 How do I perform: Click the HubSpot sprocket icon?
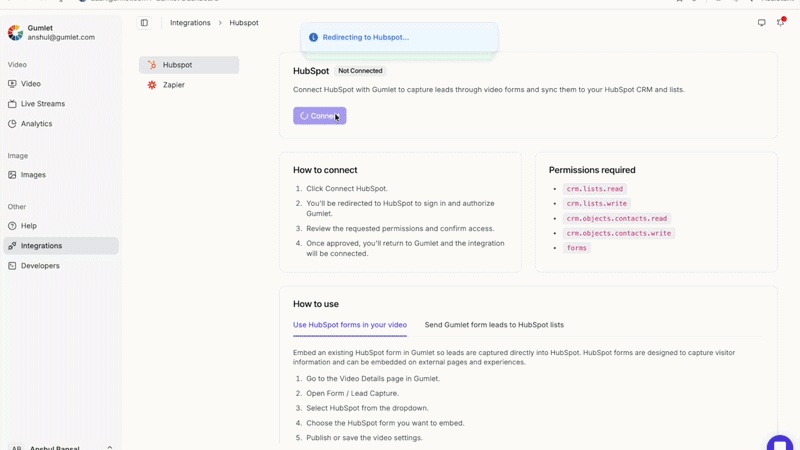coord(152,65)
